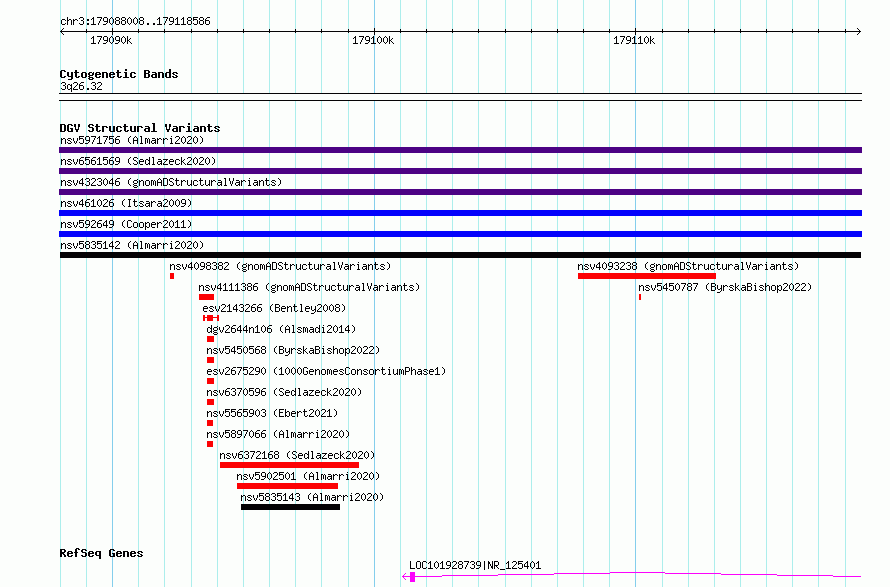Click the Cytogenetic Bands track title

[x=119, y=74]
